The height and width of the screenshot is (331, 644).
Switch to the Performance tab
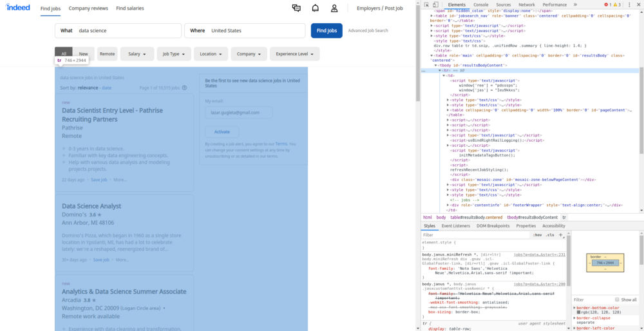click(554, 5)
